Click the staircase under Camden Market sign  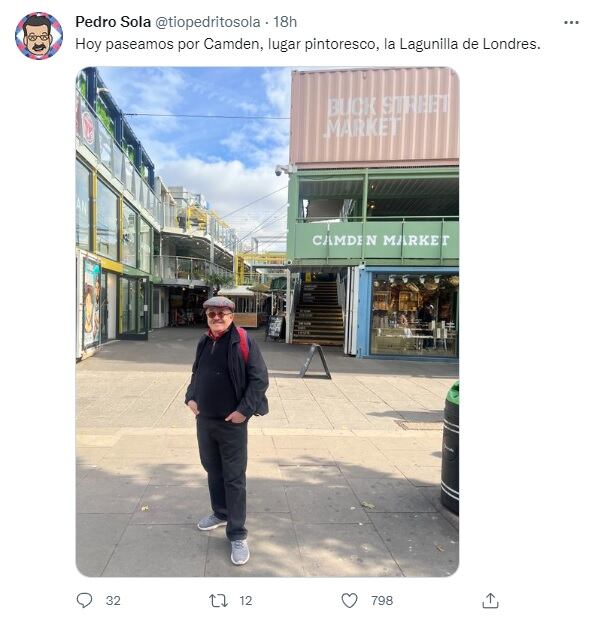(318, 312)
